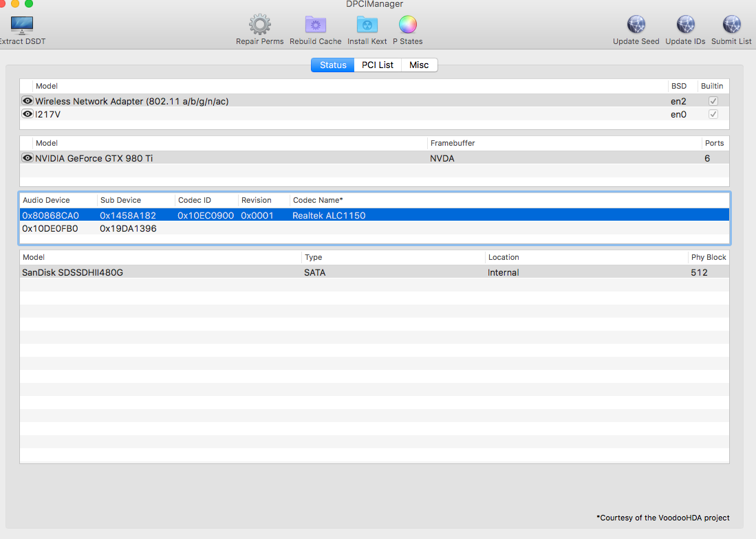The width and height of the screenshot is (756, 539).
Task: Open Install Kext tool
Action: pos(367,25)
